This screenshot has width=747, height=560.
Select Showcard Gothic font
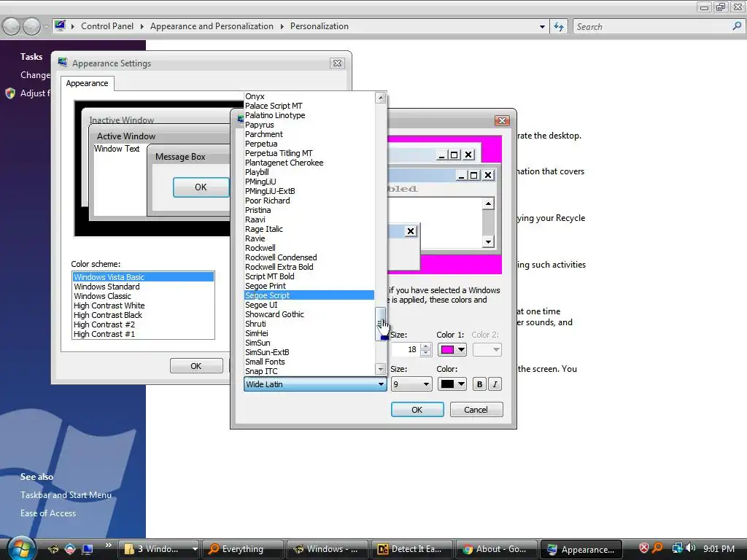tap(309, 314)
